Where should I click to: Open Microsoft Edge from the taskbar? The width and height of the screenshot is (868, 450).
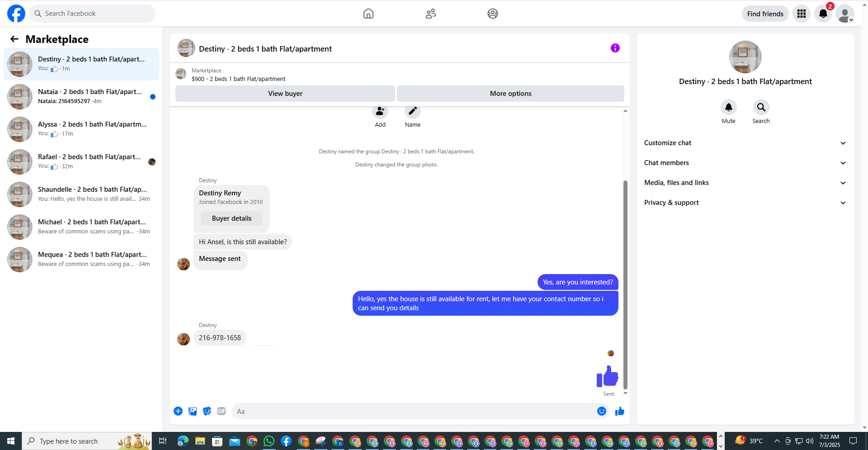(183, 441)
